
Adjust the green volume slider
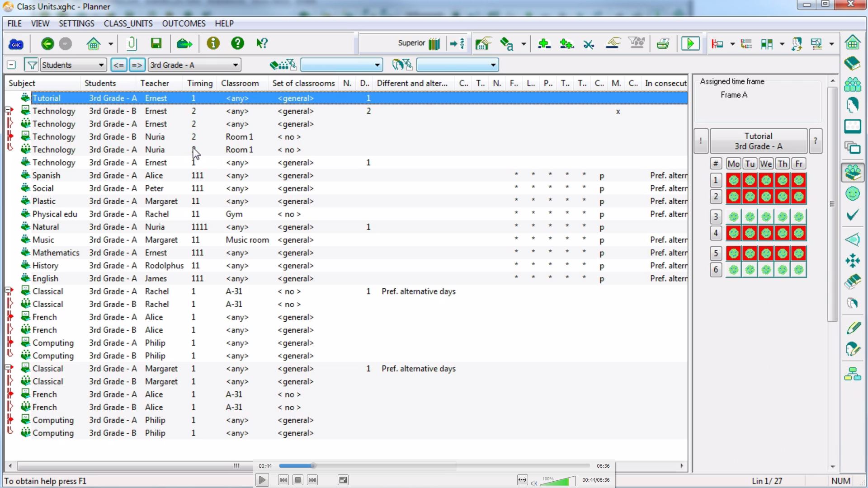click(558, 480)
